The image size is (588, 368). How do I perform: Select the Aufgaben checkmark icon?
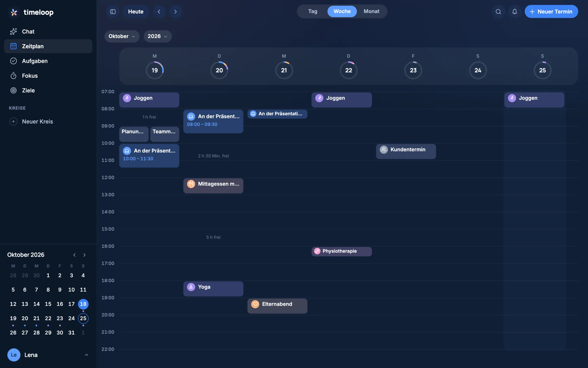pyautogui.click(x=13, y=61)
